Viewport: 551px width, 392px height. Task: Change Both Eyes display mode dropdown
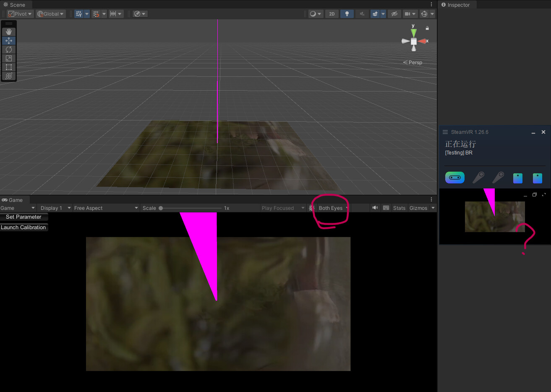point(331,208)
